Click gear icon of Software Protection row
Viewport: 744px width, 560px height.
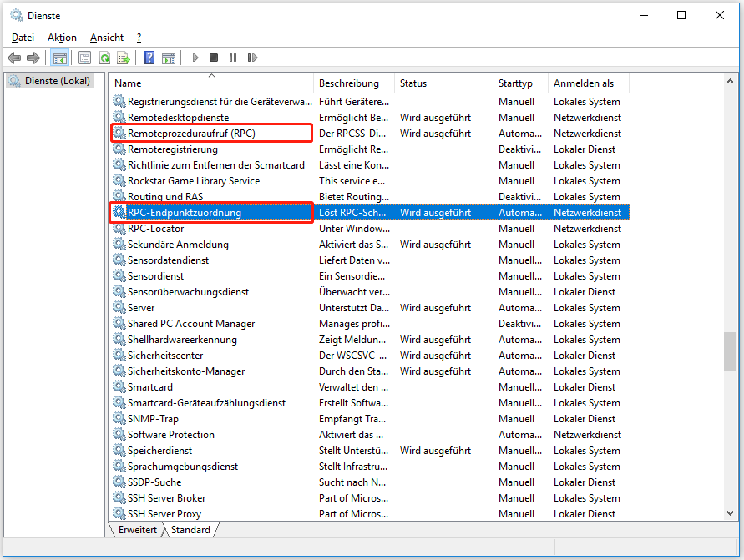pyautogui.click(x=119, y=434)
